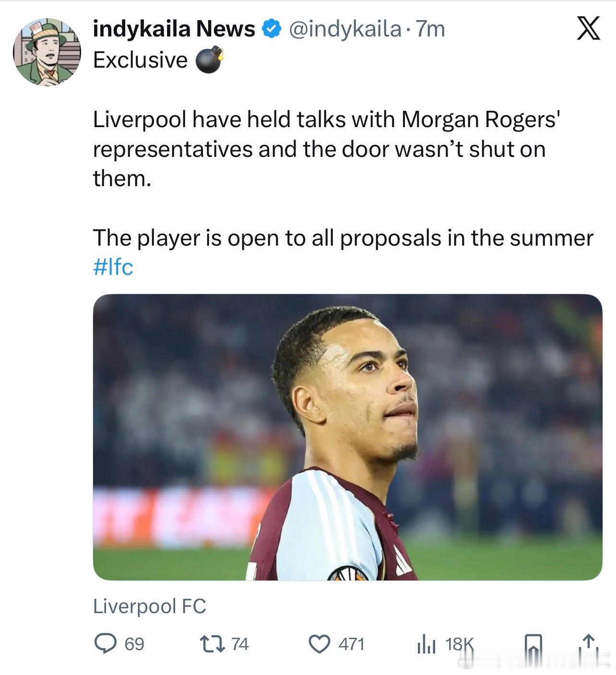Click the 74 reposts count
The height and width of the screenshot is (675, 616).
coord(240,644)
